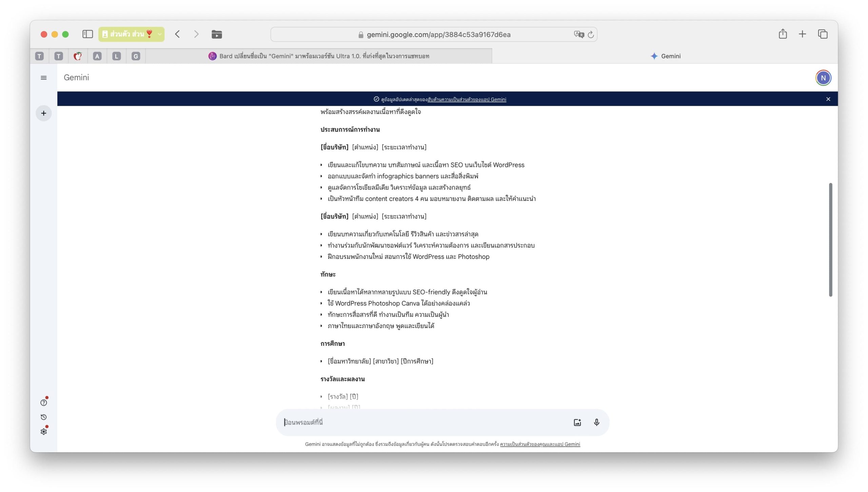868x492 pixels.
Task: Open the tab group folder picker
Action: tap(217, 34)
